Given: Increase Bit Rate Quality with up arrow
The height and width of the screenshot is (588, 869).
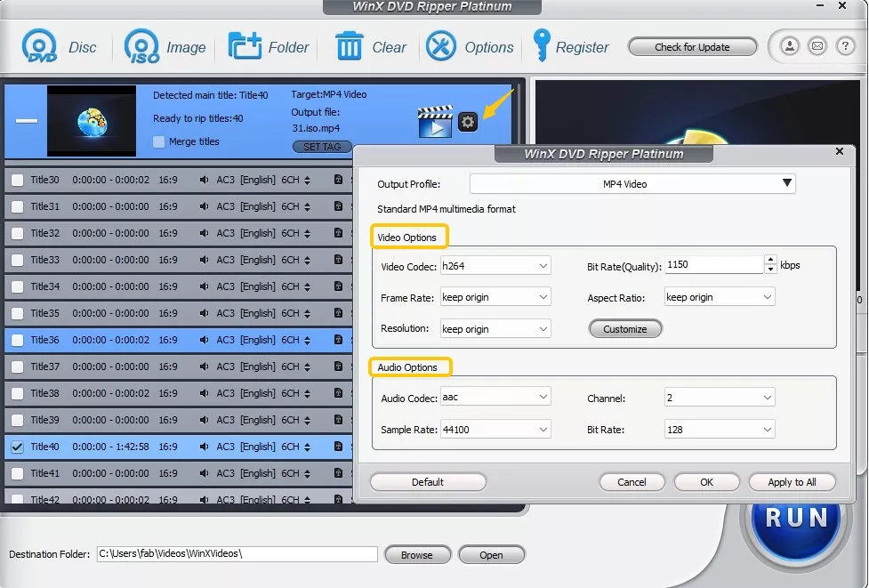Looking at the screenshot, I should (x=770, y=259).
